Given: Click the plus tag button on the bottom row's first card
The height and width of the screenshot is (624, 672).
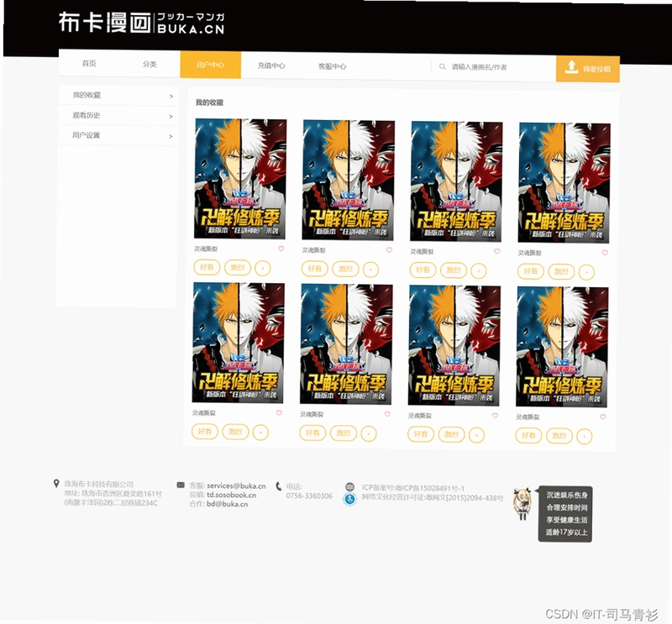Looking at the screenshot, I should click(x=260, y=433).
